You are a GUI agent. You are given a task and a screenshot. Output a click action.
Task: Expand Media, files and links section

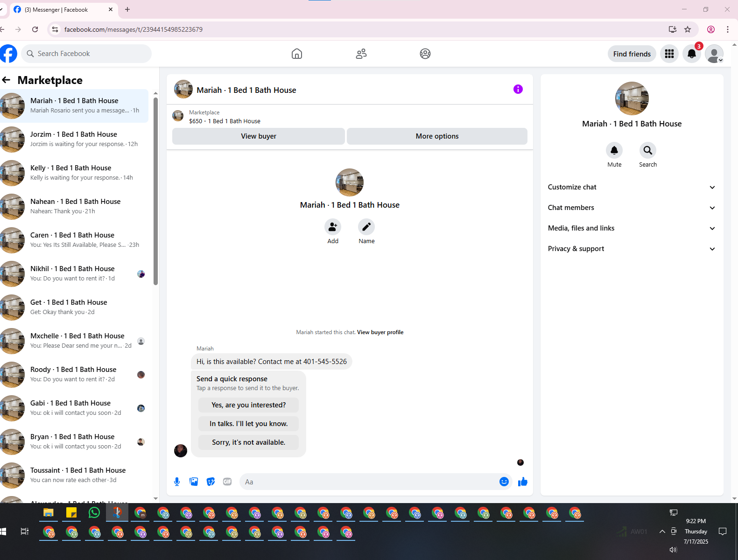click(x=632, y=228)
